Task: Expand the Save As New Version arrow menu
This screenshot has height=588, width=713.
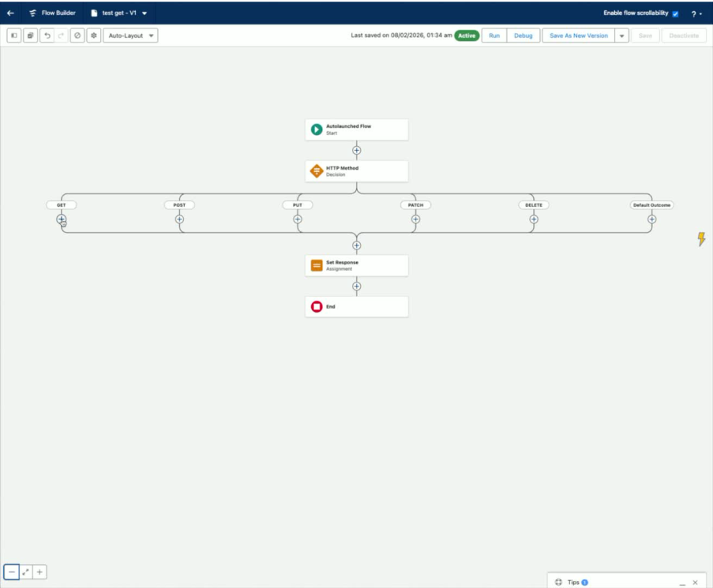Action: point(621,36)
